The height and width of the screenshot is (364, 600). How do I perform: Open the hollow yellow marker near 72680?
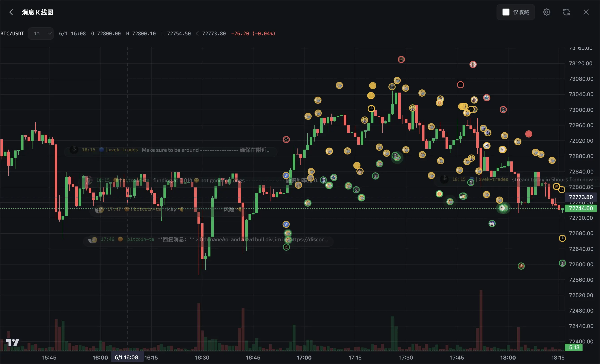pos(562,238)
